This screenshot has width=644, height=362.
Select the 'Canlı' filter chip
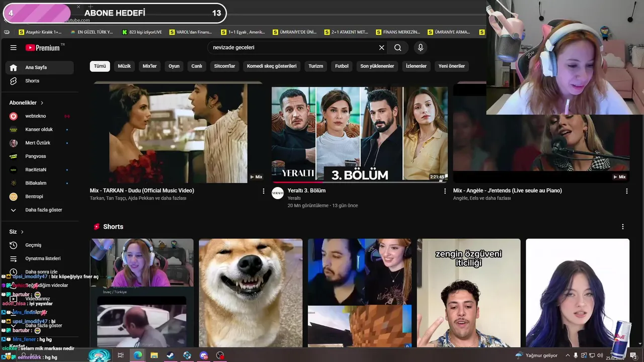click(197, 66)
